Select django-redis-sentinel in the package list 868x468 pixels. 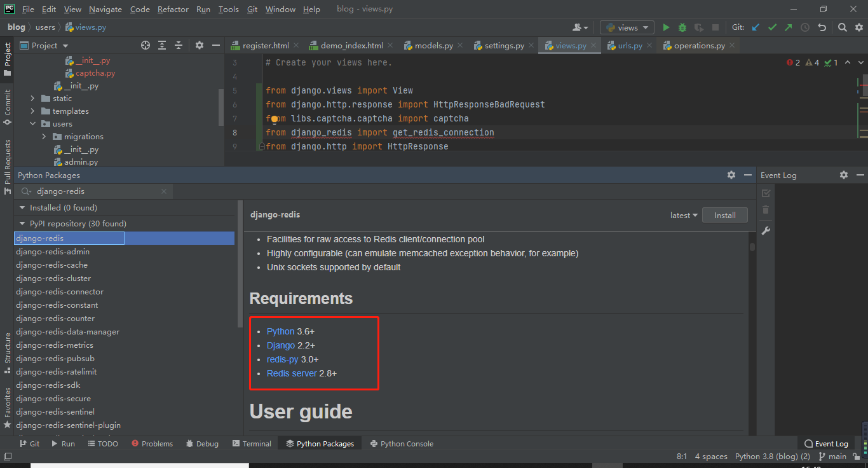tap(125, 412)
